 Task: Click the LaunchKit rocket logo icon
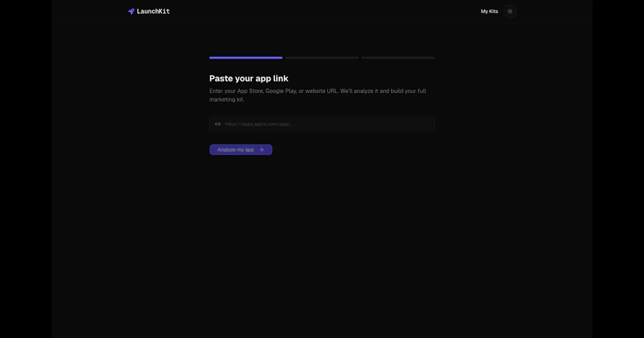point(131,11)
